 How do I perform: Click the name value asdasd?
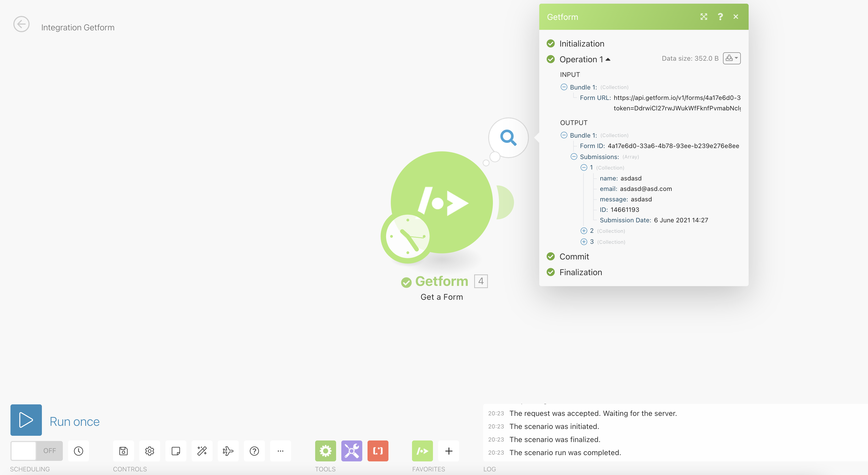(631, 178)
